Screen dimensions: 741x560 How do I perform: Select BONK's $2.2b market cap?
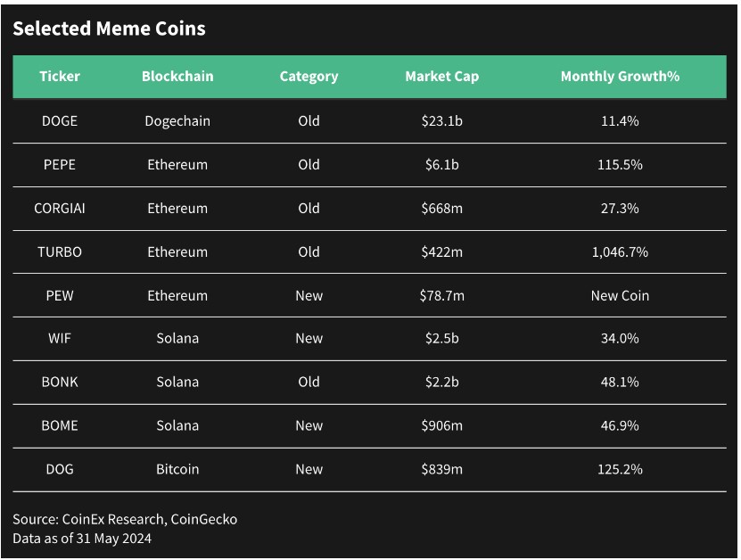tap(442, 382)
